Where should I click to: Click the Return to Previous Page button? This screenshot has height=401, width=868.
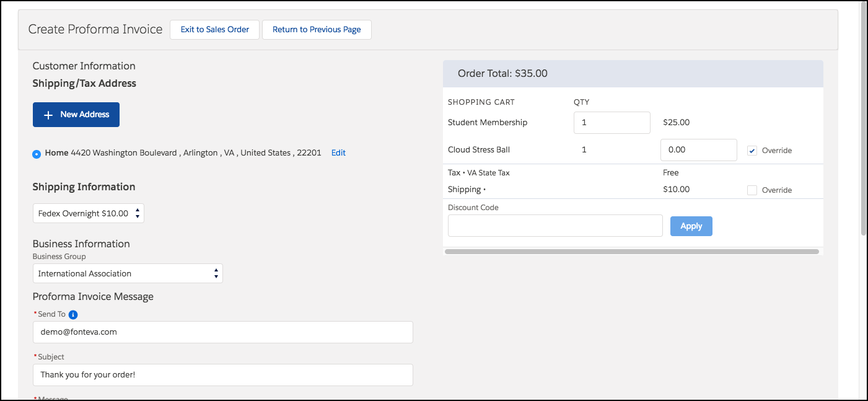317,29
